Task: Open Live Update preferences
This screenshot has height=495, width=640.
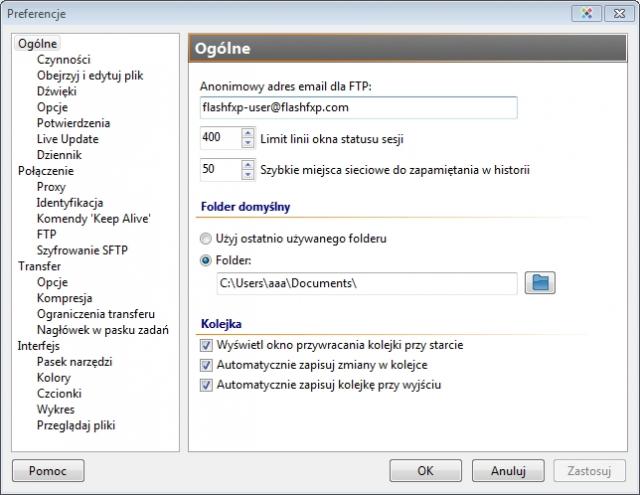Action: tap(66, 139)
